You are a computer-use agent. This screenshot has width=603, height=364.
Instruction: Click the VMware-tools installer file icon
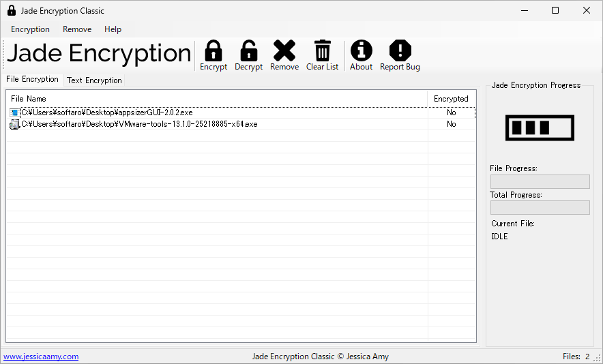click(14, 124)
